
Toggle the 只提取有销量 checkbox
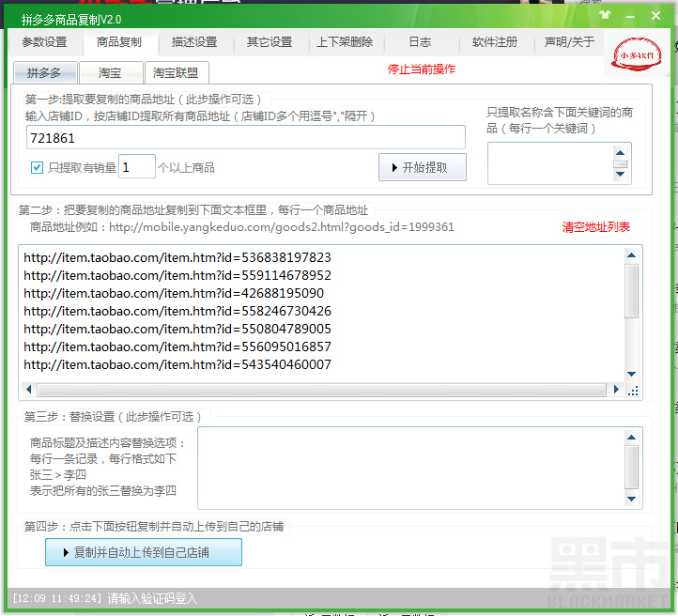[x=38, y=167]
